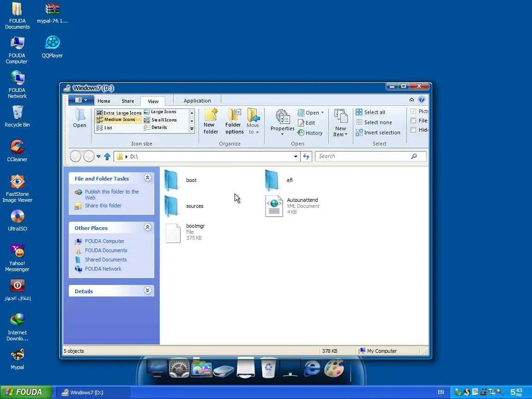The width and height of the screenshot is (532, 399).
Task: Open the address bar history dropdown
Action: [x=296, y=157]
